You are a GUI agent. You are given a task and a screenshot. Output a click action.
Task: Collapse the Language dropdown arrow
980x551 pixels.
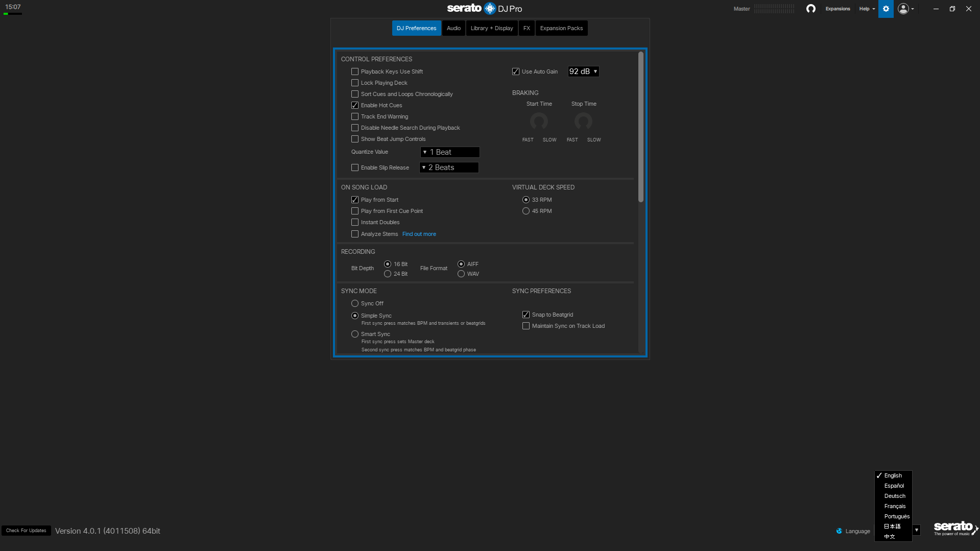(917, 530)
